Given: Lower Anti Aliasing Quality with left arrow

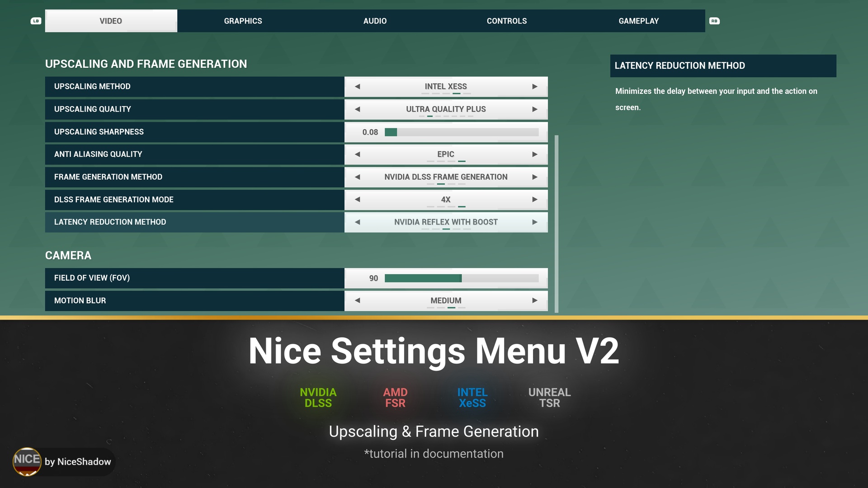Looking at the screenshot, I should pos(357,154).
